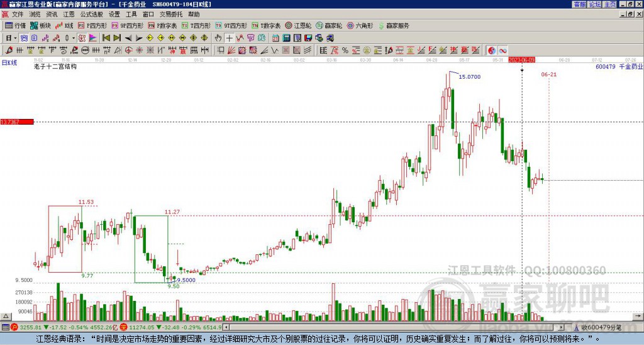Open the 行情 market quotes view

pyautogui.click(x=15, y=25)
